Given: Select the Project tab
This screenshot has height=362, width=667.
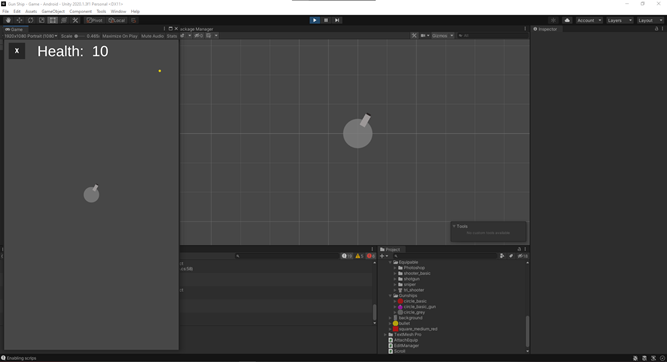Looking at the screenshot, I should [x=391, y=249].
